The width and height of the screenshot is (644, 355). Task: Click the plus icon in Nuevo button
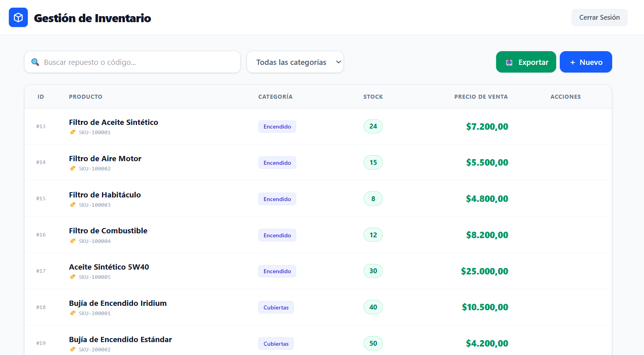[572, 62]
